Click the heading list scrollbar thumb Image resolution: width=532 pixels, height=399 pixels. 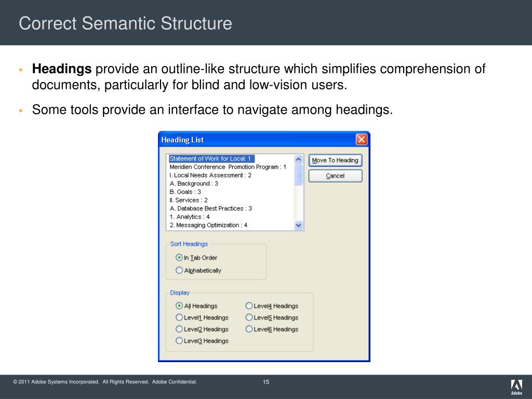pos(298,175)
